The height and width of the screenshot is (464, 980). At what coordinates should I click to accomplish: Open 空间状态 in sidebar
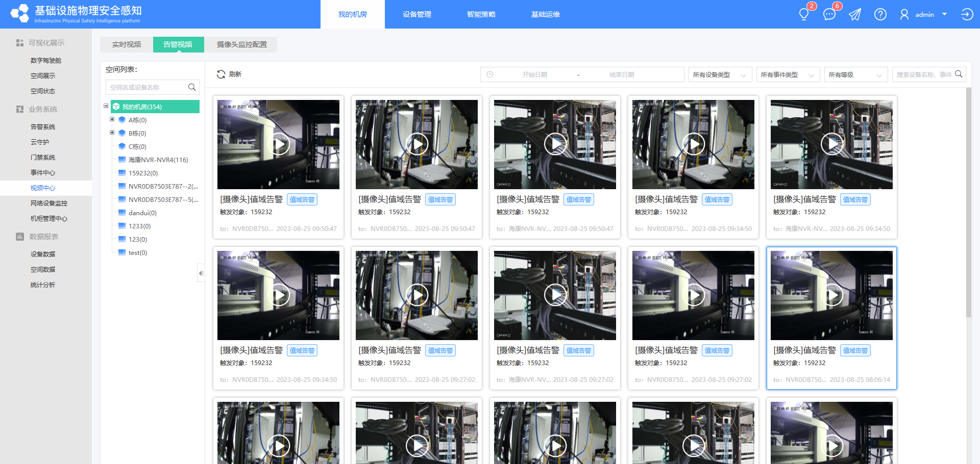tap(43, 91)
